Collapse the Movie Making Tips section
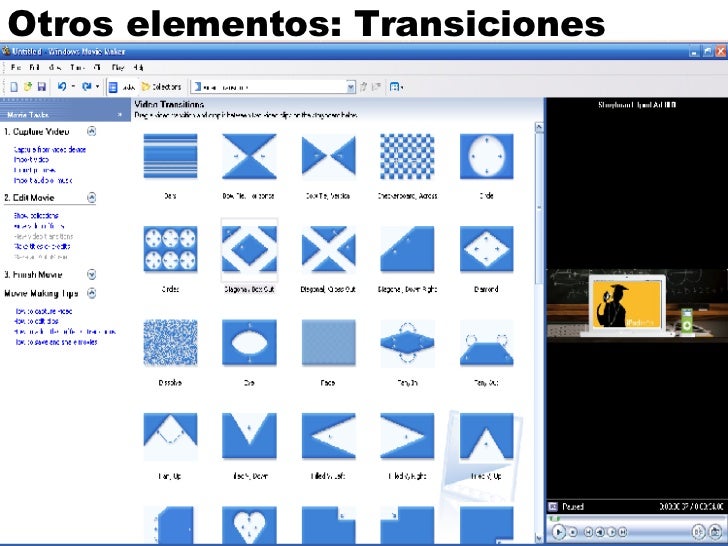Image resolution: width=728 pixels, height=546 pixels. coord(91,293)
